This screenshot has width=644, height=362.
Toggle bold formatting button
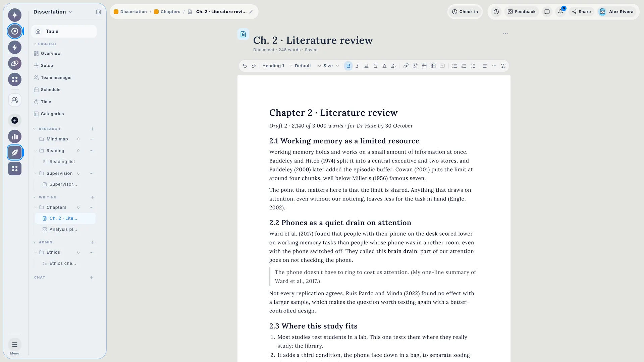pos(348,66)
